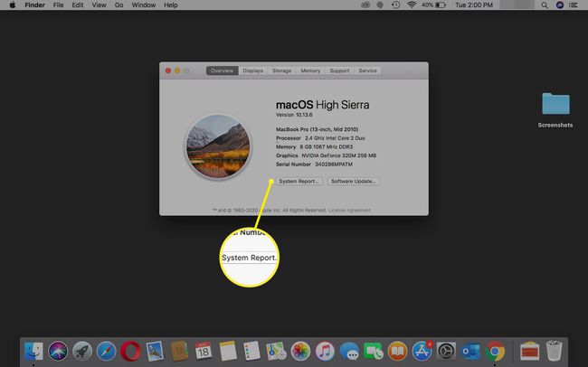Open the Trash in the Dock

[x=554, y=351]
